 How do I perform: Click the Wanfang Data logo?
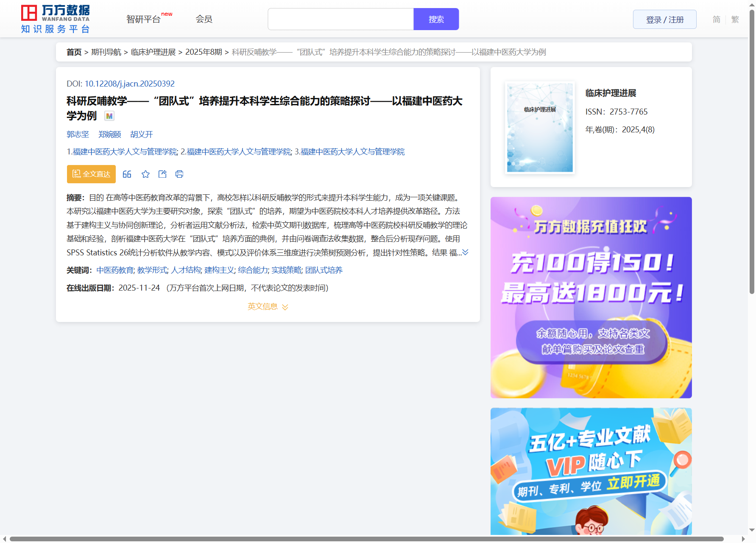(x=56, y=19)
